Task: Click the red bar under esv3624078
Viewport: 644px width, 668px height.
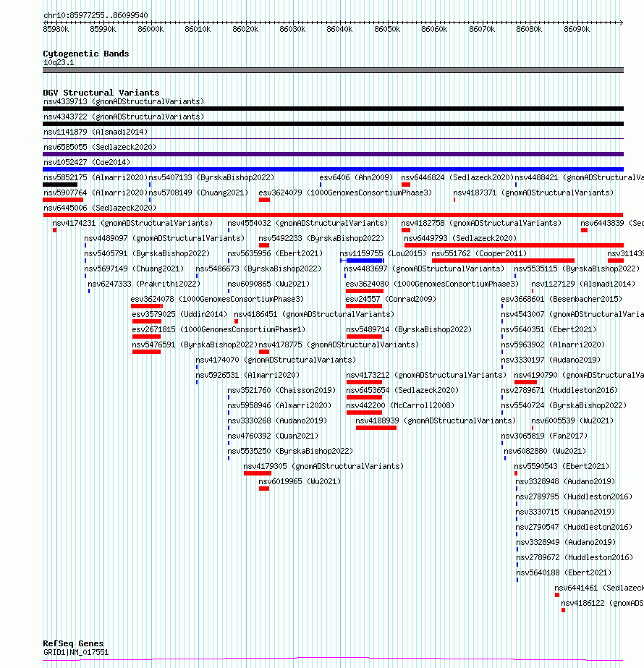Action: pos(146,306)
